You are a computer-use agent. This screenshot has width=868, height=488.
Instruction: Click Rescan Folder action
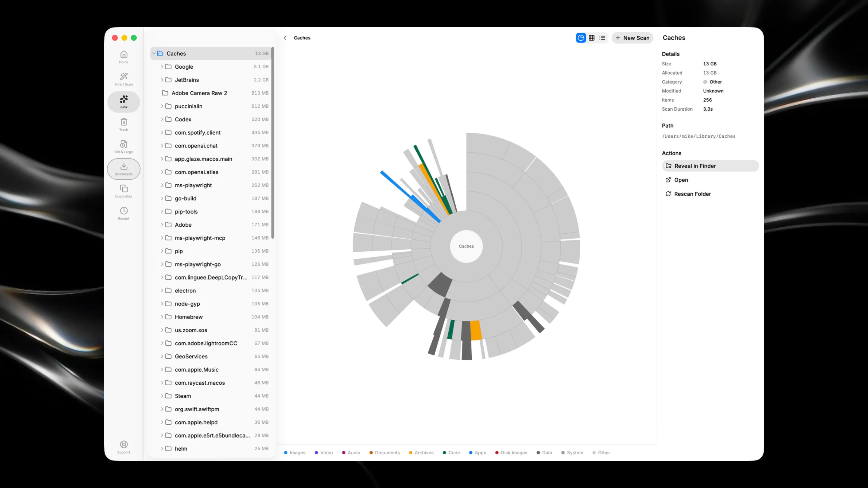click(x=710, y=194)
